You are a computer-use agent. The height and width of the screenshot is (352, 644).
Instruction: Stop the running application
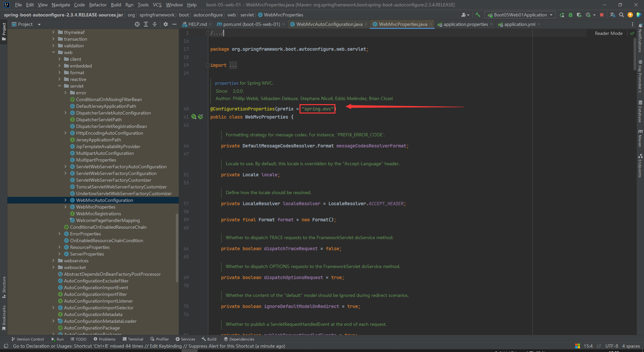pos(602,15)
